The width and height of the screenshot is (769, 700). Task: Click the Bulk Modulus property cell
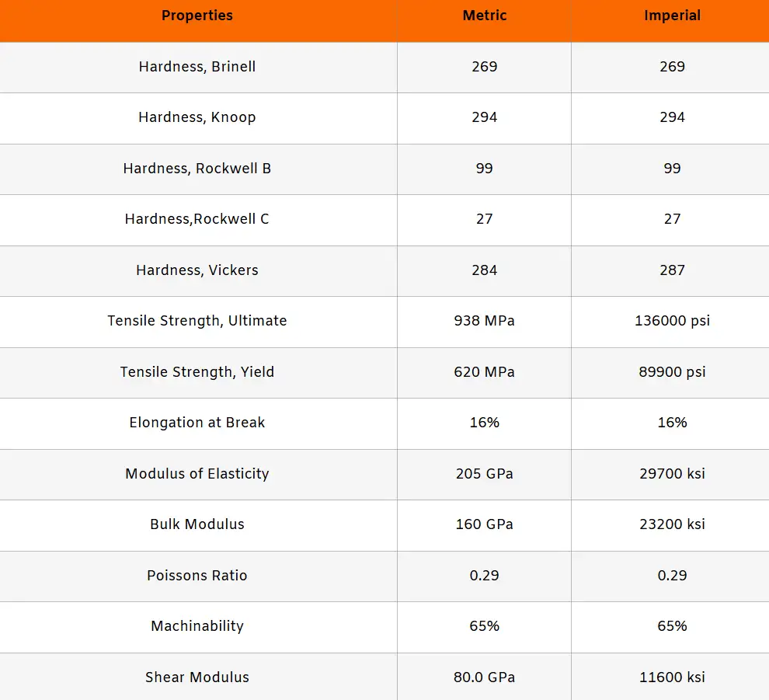197,524
